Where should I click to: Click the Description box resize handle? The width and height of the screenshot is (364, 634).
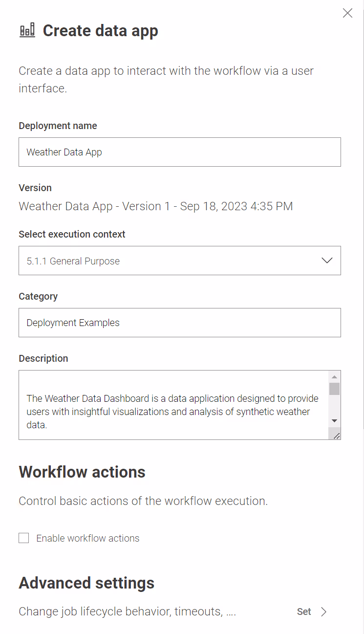(336, 435)
